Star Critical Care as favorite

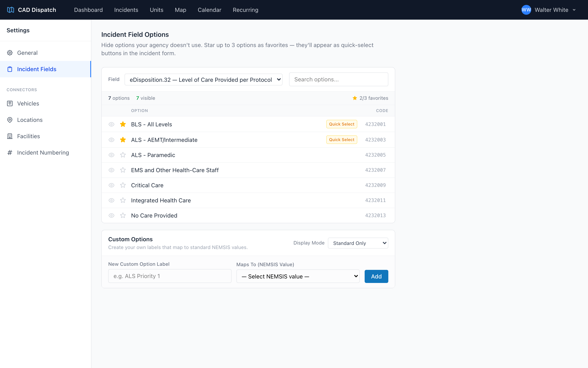(x=123, y=185)
